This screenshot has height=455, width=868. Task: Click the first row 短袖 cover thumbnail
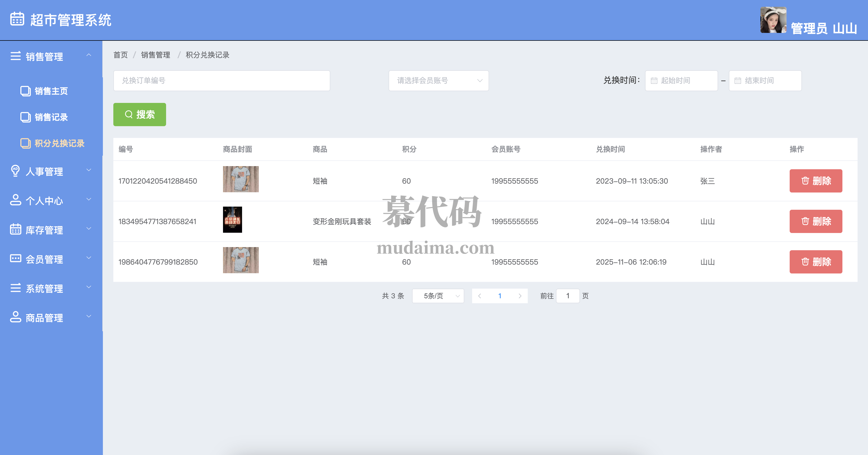[x=241, y=179]
